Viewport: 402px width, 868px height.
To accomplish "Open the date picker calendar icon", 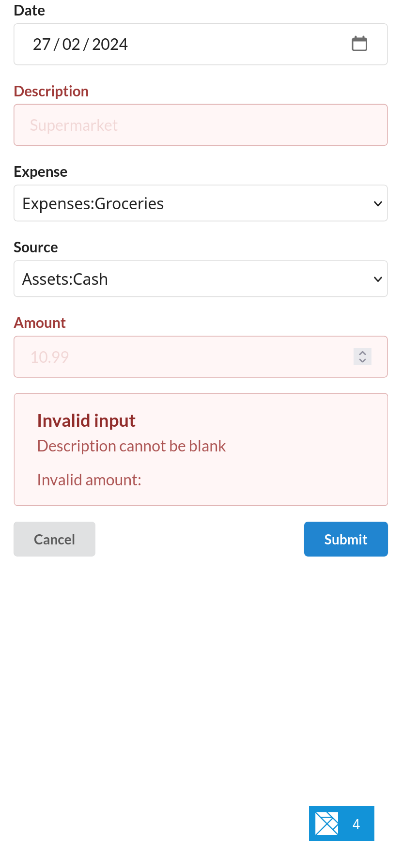I will tap(359, 44).
